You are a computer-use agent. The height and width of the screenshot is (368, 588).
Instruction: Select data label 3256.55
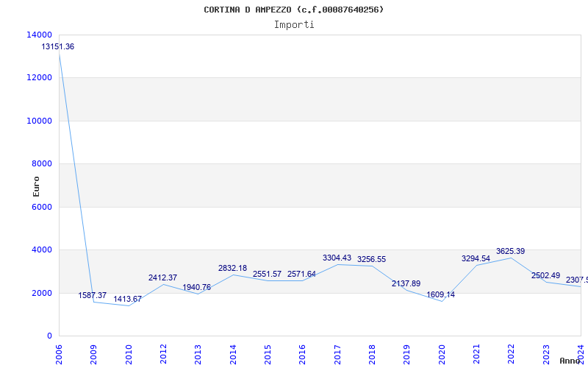[371, 260]
